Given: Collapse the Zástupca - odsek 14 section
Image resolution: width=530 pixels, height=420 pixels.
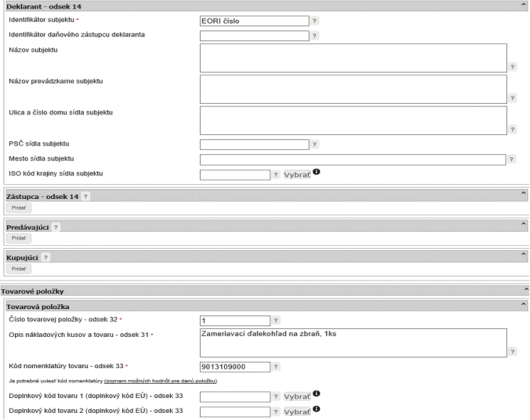Looking at the screenshot, I should tap(523, 193).
